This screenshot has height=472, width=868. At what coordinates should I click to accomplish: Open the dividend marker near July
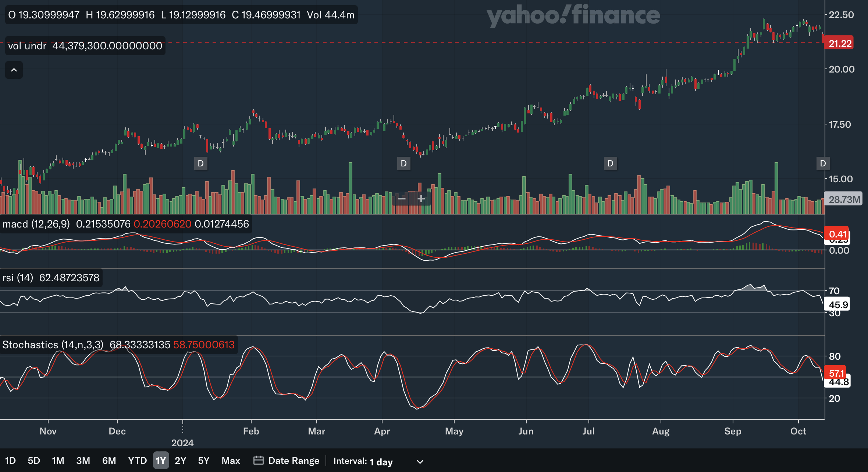pos(610,163)
